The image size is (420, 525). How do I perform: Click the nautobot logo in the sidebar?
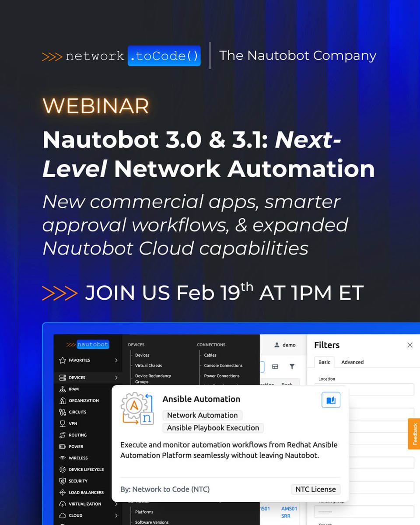click(87, 344)
